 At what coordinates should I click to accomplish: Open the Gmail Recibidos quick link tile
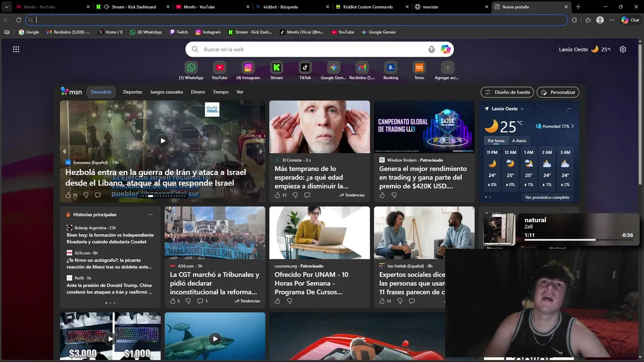coord(362,70)
